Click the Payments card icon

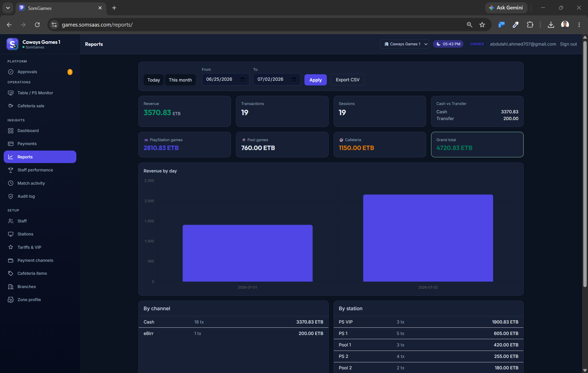tap(11, 144)
